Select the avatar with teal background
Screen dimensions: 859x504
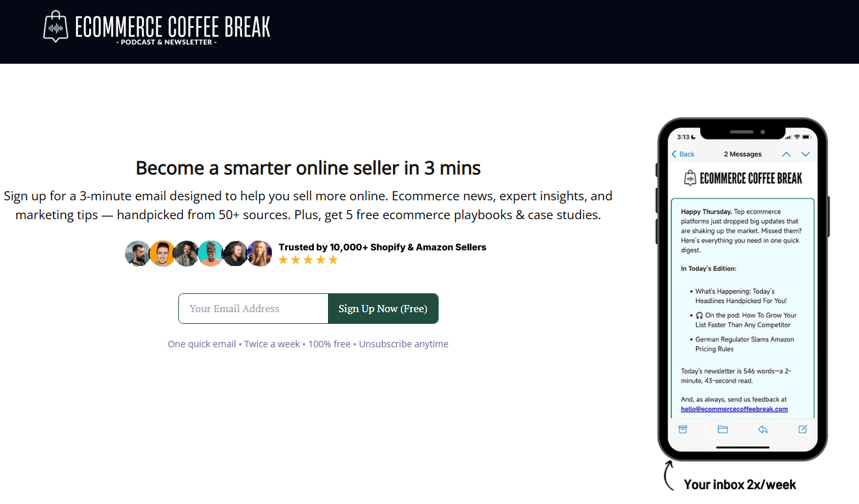211,254
